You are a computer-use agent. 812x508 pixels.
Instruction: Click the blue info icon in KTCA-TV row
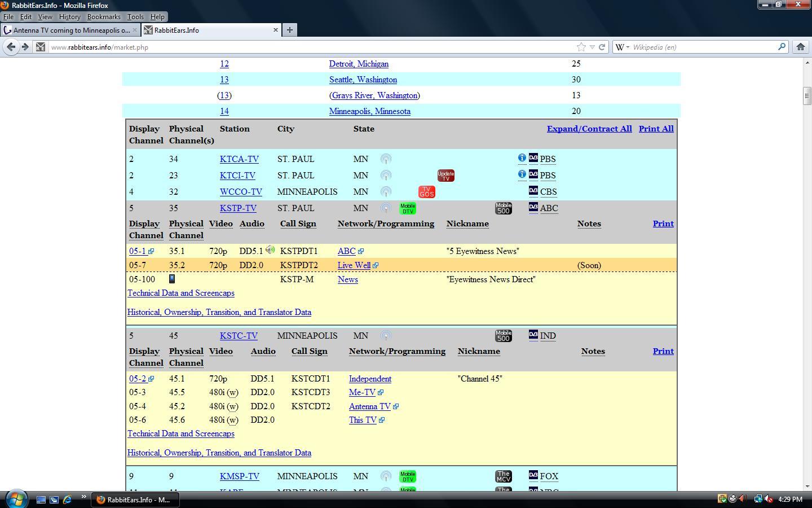point(522,158)
